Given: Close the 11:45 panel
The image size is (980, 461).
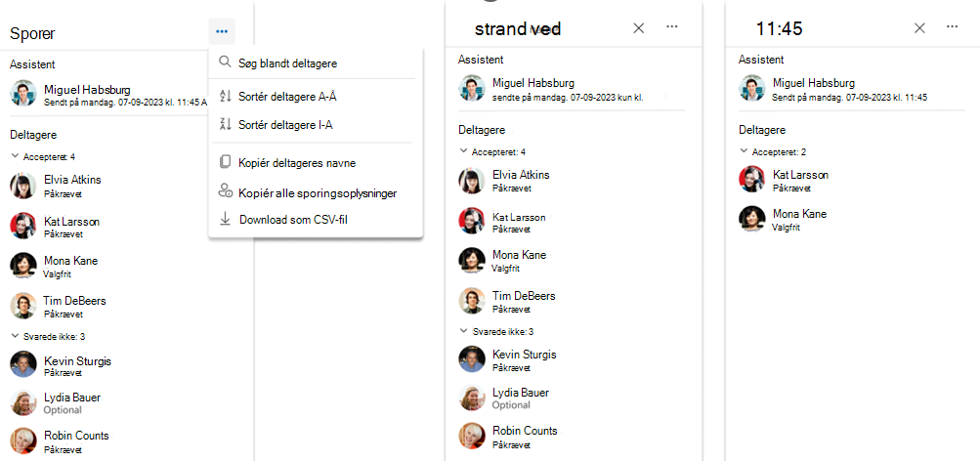Looking at the screenshot, I should point(919,28).
